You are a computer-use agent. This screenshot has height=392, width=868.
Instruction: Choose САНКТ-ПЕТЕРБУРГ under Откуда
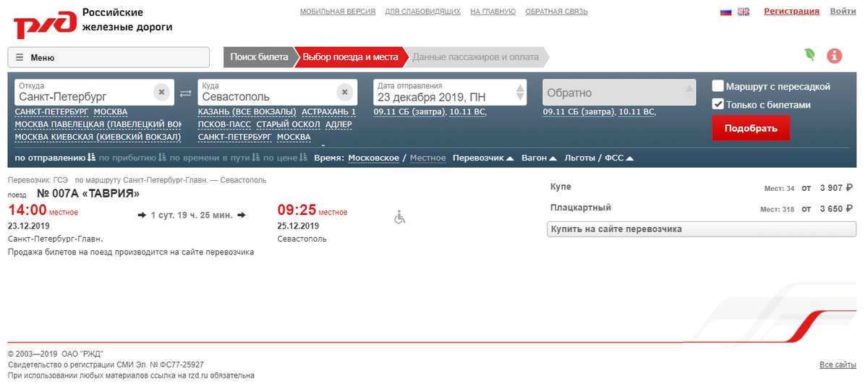point(51,112)
